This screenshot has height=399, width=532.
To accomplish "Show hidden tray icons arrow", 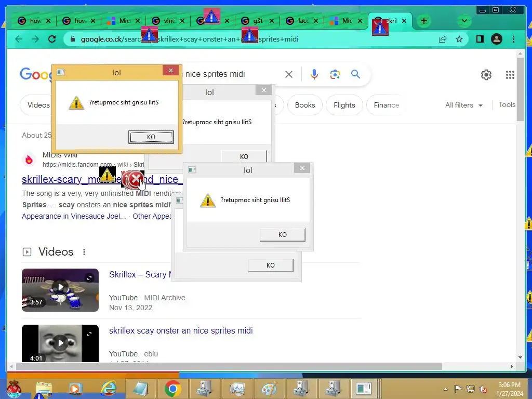I will [x=445, y=389].
